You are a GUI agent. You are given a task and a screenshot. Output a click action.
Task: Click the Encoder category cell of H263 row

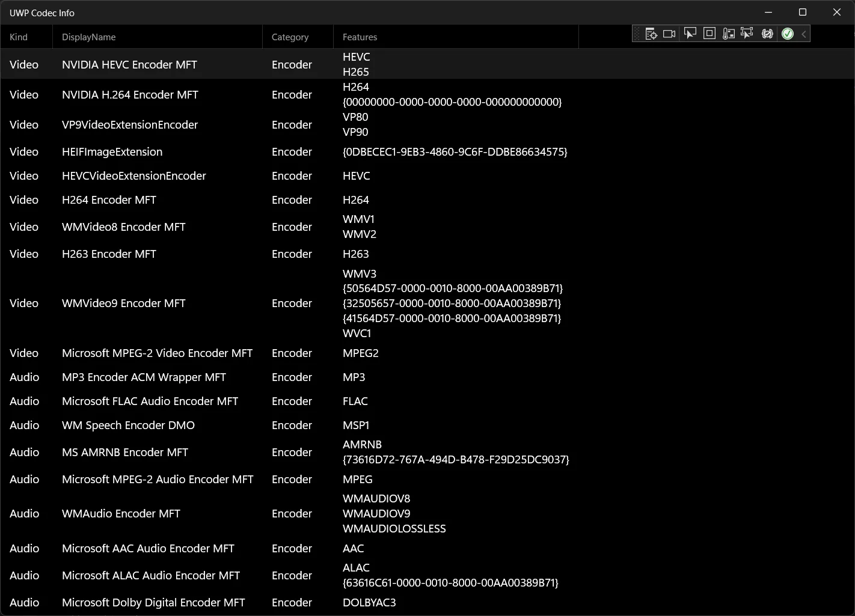[x=292, y=254]
